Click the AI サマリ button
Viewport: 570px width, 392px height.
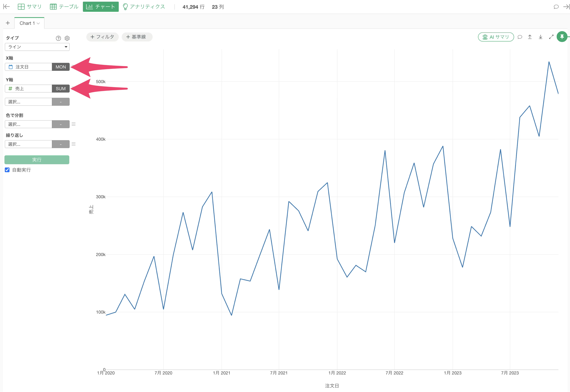click(x=496, y=37)
